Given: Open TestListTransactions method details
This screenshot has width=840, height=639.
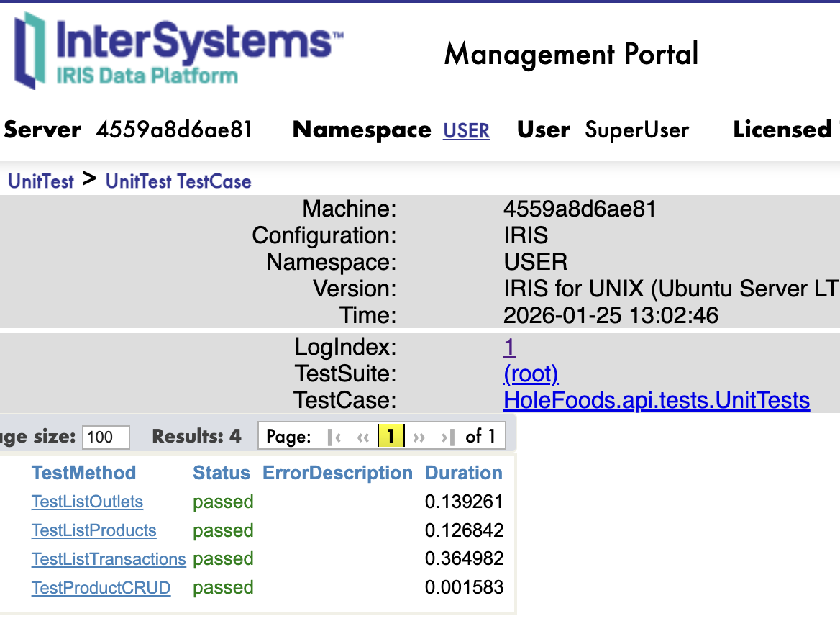Looking at the screenshot, I should pos(109,559).
